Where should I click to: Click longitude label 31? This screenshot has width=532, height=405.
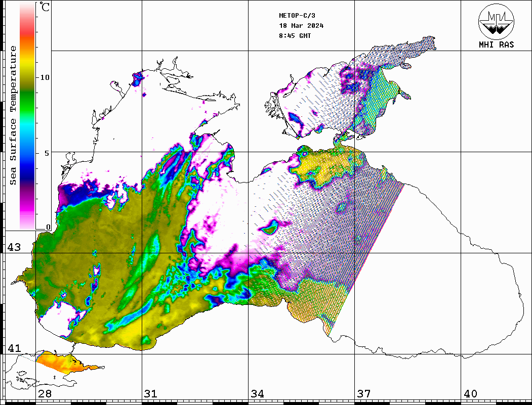click(151, 394)
